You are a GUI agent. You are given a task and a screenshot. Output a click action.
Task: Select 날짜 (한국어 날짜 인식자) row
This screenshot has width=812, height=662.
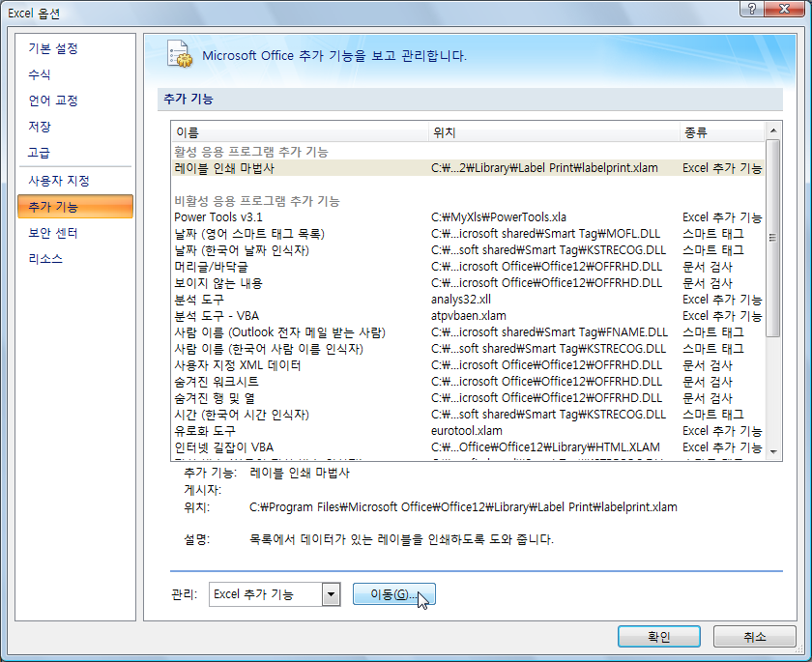pos(468,250)
